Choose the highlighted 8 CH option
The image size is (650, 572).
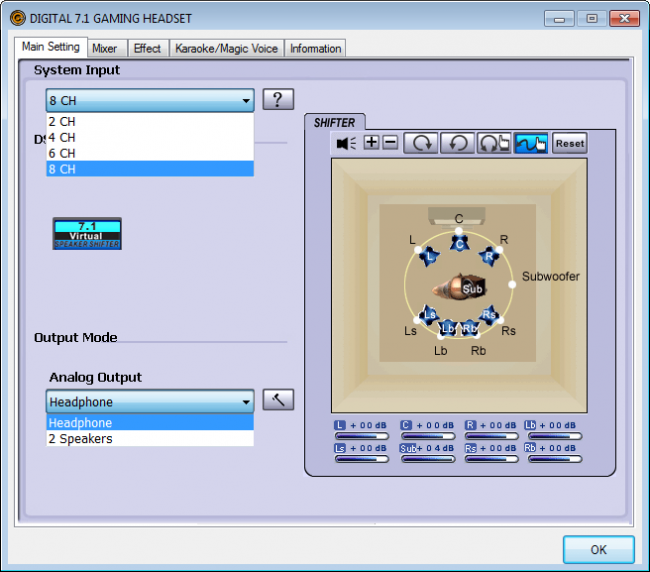(150, 169)
